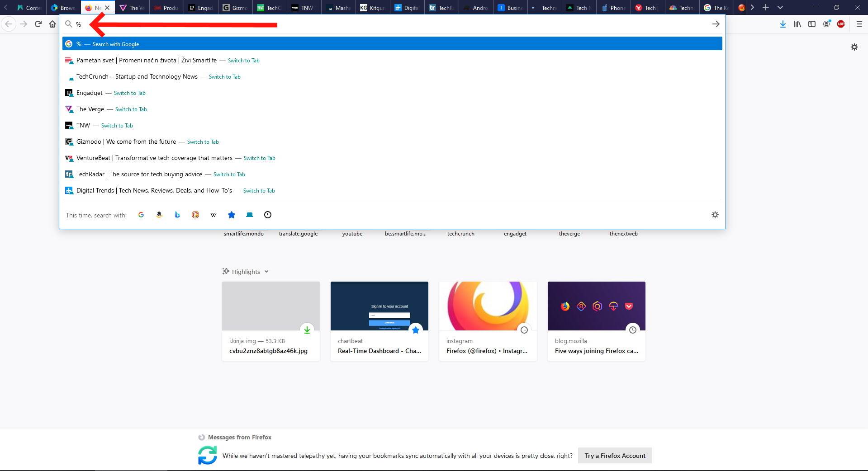Switch to the TechCrunch tab
This screenshot has height=471, width=868.
click(270, 7)
